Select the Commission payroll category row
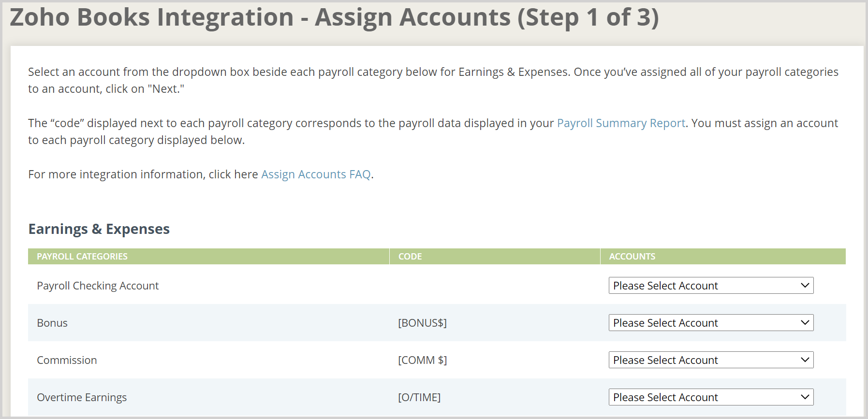 point(67,360)
